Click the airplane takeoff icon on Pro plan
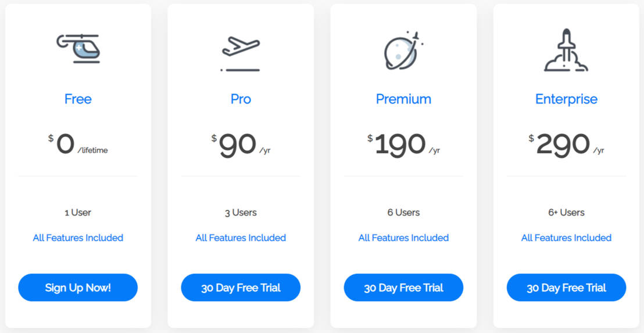644x333 pixels. tap(241, 52)
